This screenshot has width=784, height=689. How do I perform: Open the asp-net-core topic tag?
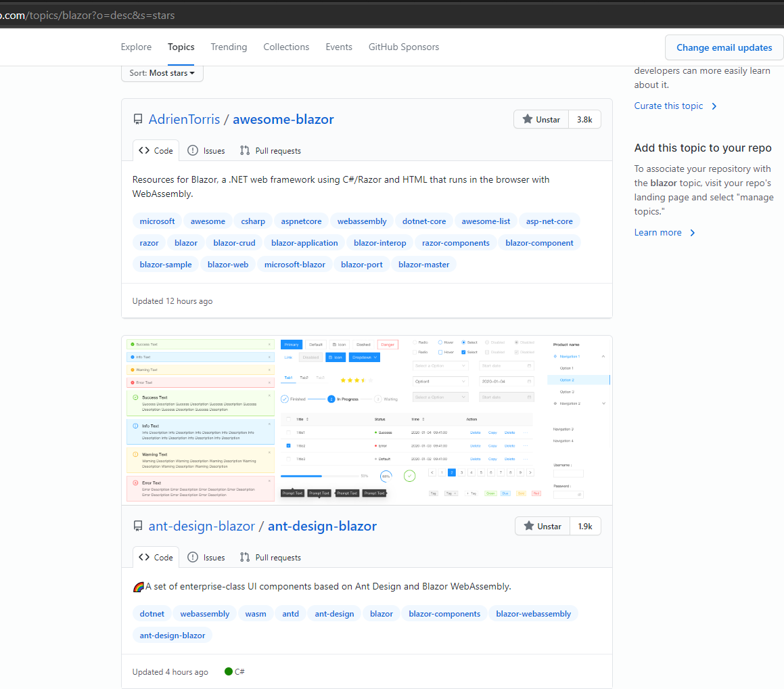(x=549, y=221)
